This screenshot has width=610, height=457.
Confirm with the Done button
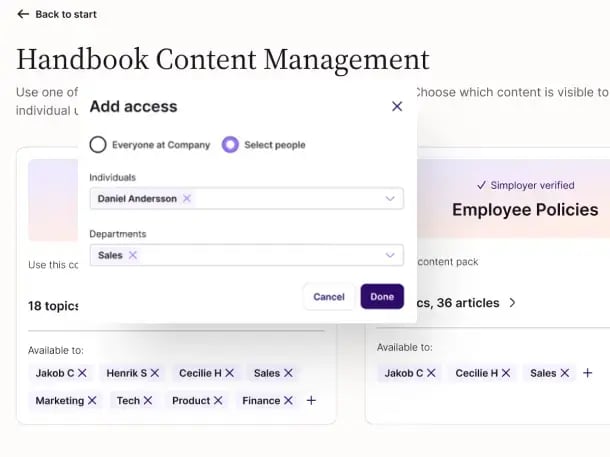click(x=382, y=297)
